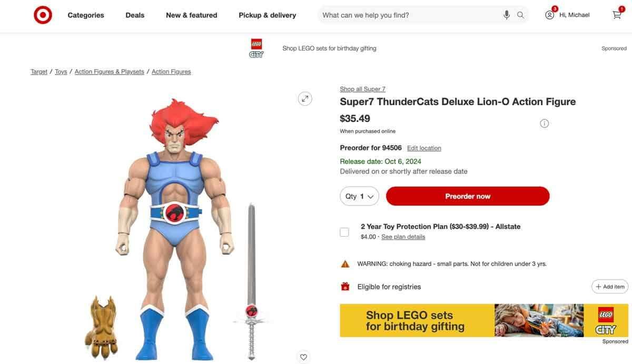Expand product image to fullscreen
The image size is (632, 364).
point(305,99)
